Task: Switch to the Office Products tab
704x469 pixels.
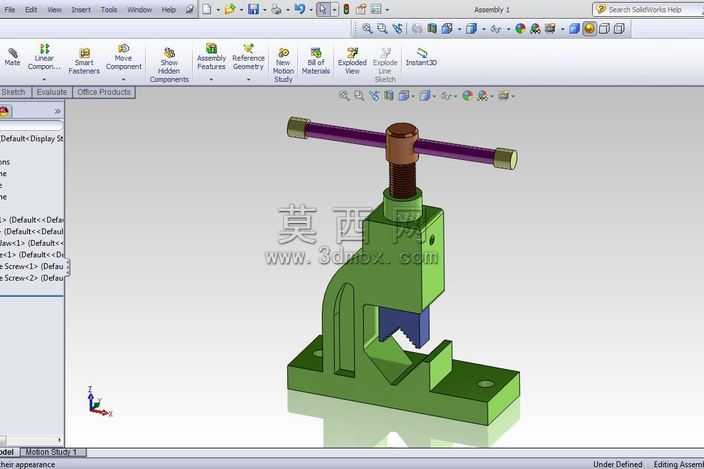Action: click(104, 92)
